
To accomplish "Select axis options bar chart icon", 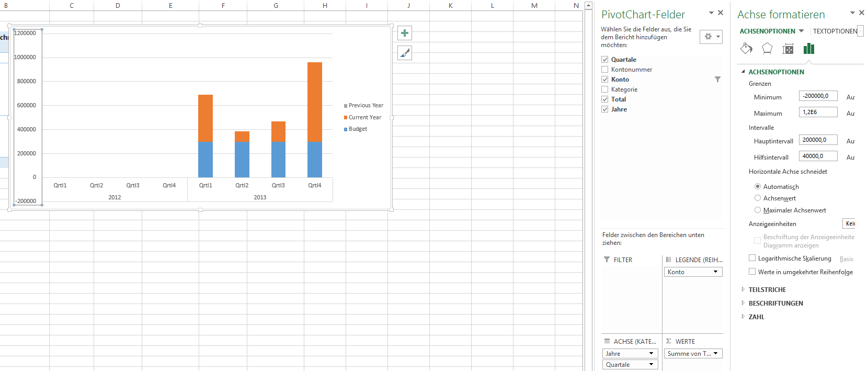I will [809, 49].
